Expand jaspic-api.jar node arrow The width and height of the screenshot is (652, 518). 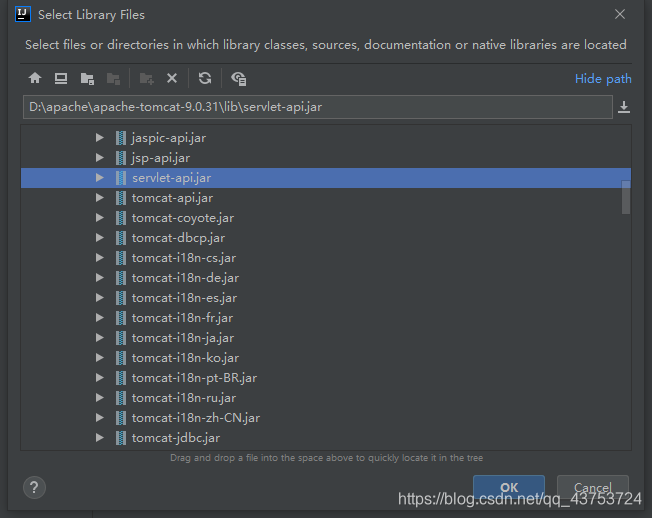point(100,138)
